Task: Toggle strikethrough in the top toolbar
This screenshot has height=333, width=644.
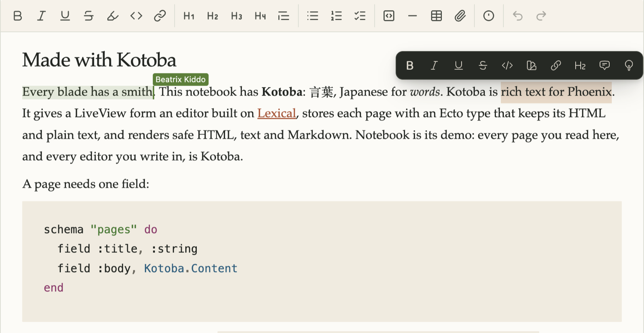Action: pyautogui.click(x=89, y=16)
